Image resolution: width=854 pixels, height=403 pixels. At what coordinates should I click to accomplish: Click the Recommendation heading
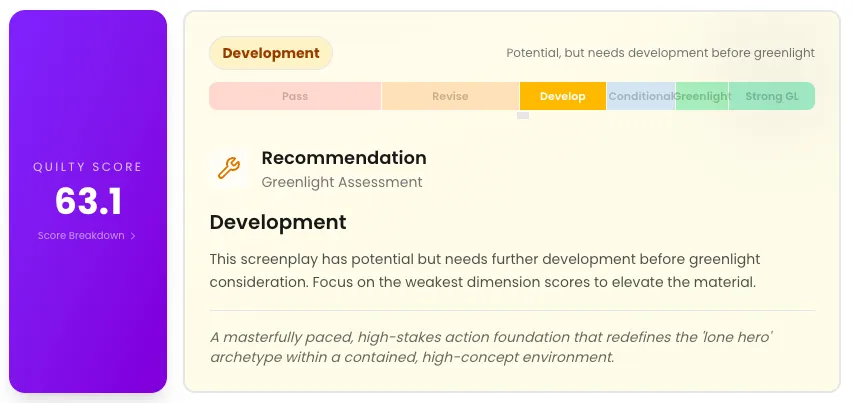[x=343, y=158]
